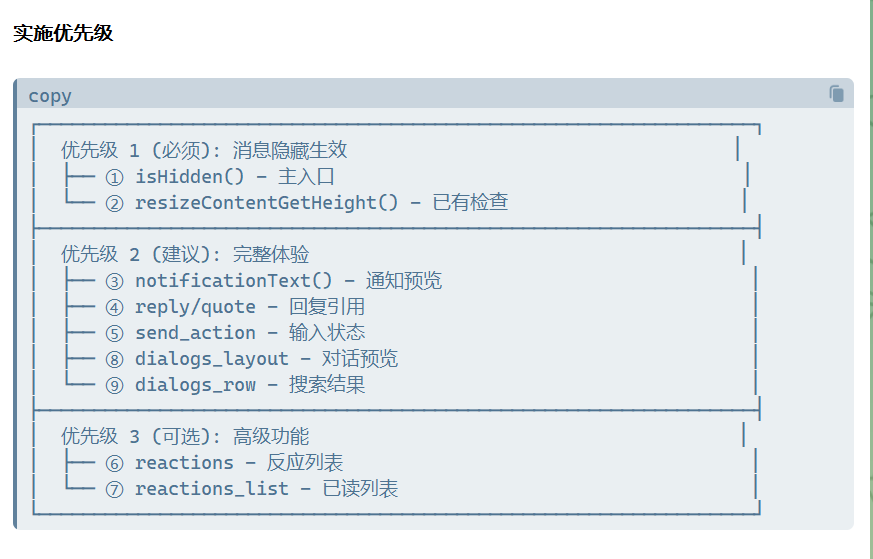873x559 pixels.
Task: Click the reactions 反应列表 entry
Action: point(224,463)
